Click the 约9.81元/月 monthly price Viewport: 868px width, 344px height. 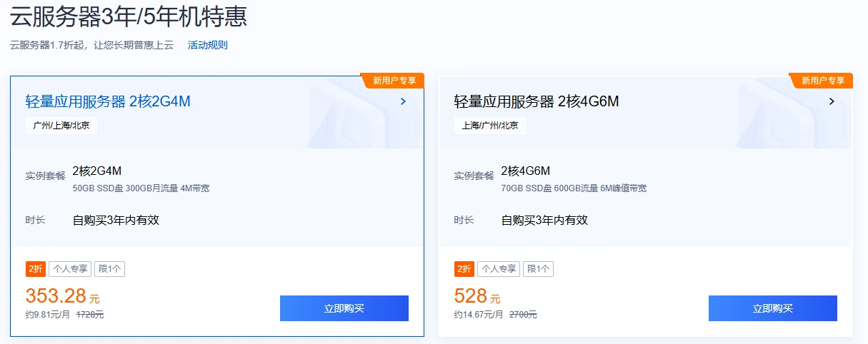pos(48,315)
